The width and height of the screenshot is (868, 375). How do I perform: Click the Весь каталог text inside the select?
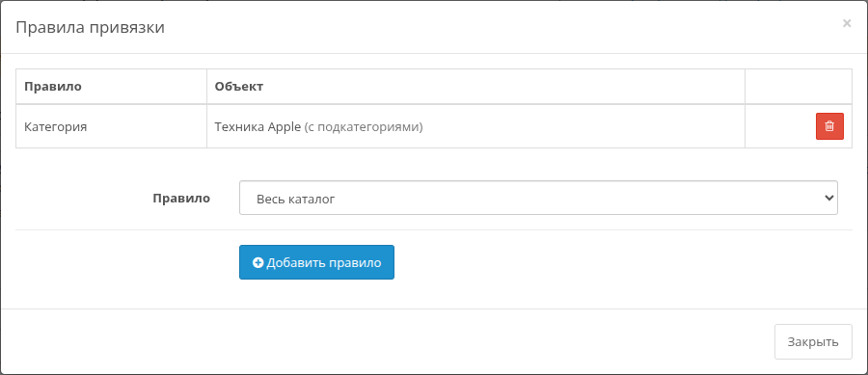tap(296, 198)
